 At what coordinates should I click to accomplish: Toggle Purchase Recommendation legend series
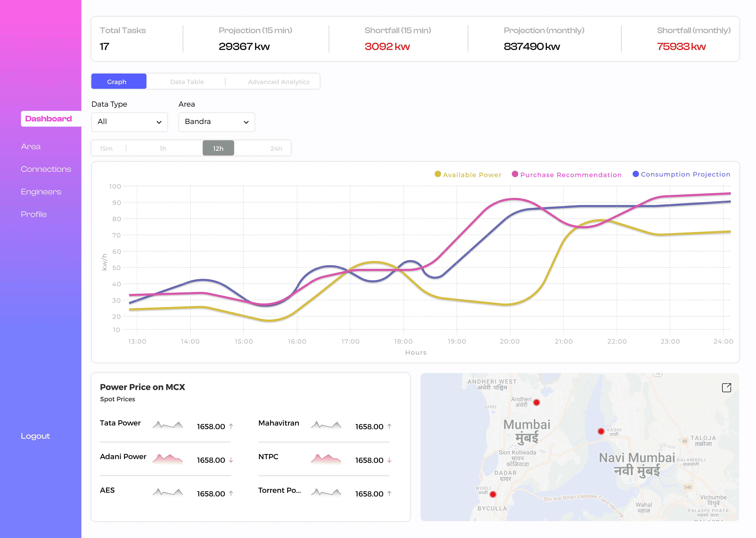coord(566,175)
